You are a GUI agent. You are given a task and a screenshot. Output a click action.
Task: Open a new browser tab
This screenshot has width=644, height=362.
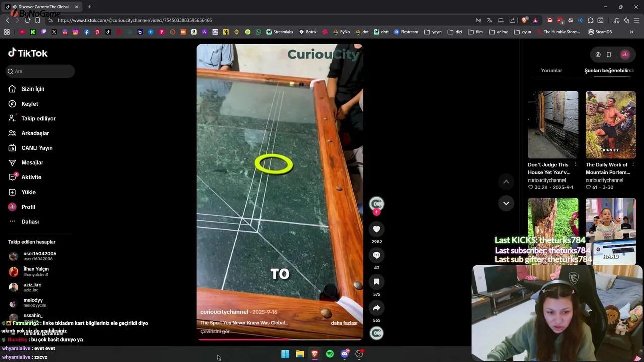pos(89,7)
